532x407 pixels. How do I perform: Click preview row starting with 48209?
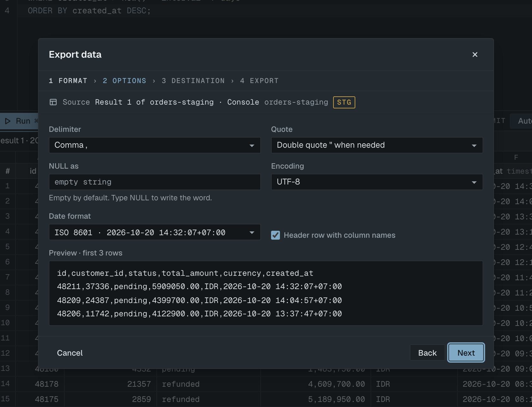(x=199, y=300)
